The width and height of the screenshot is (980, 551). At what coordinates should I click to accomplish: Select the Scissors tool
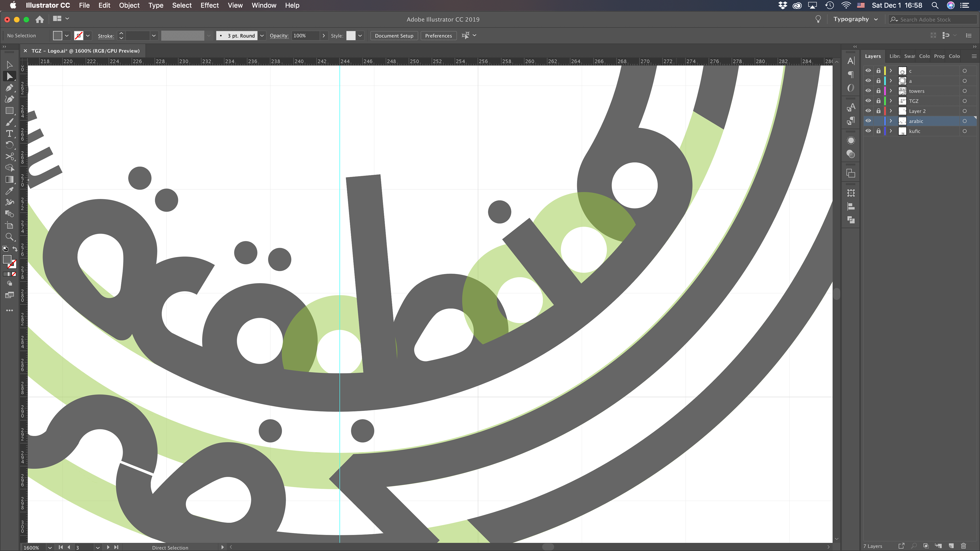(9, 156)
